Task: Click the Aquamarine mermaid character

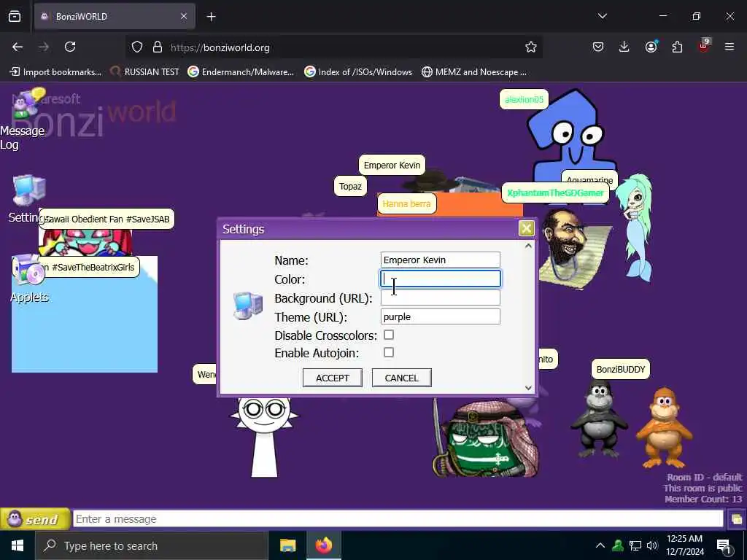Action: point(635,227)
